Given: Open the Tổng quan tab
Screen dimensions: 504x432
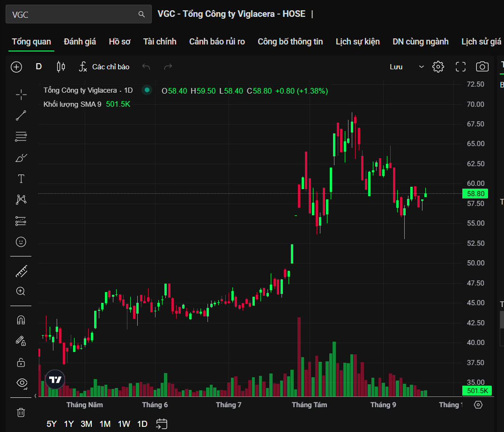Looking at the screenshot, I should [x=31, y=42].
